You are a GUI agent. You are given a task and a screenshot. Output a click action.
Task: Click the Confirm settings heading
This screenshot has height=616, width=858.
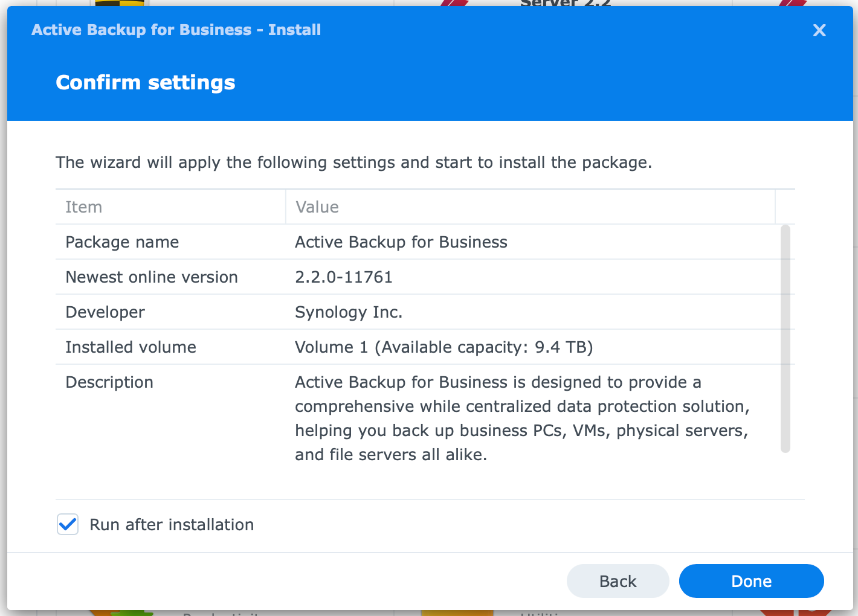[146, 83]
